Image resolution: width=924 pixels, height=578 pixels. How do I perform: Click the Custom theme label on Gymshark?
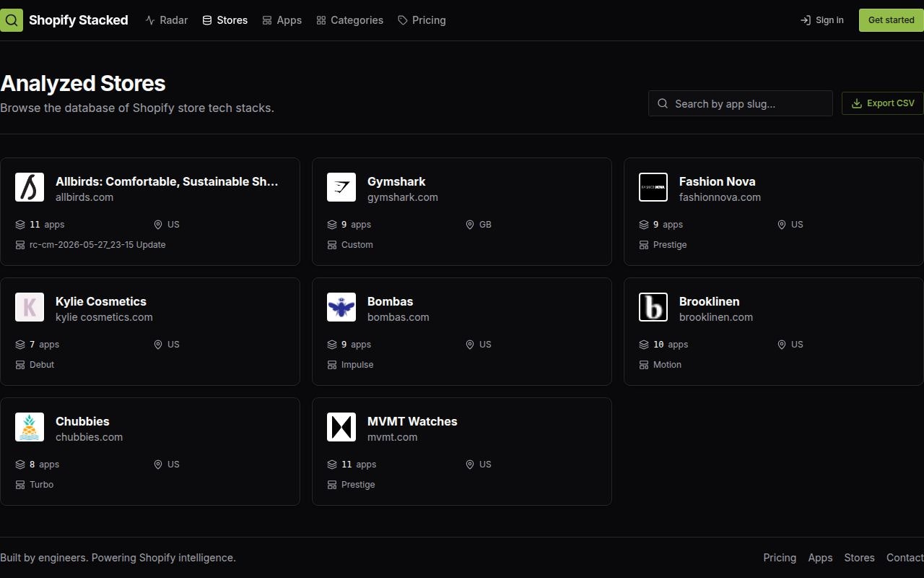tap(357, 245)
